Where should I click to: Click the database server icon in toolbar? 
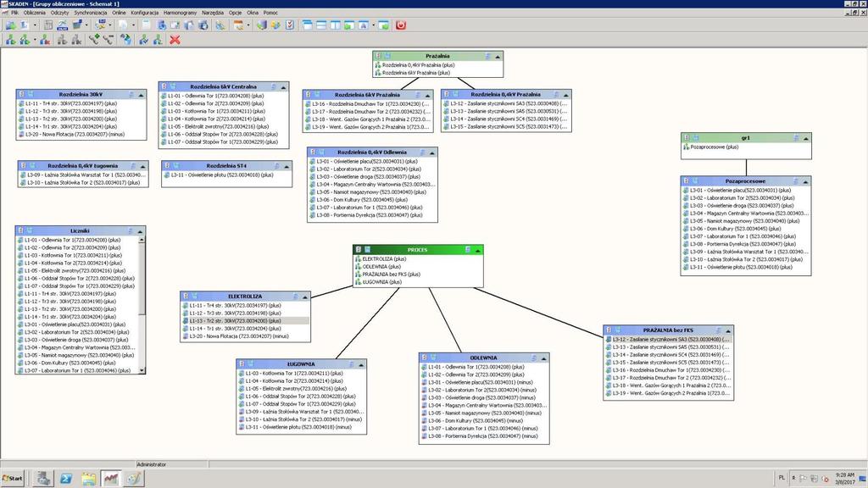(x=261, y=25)
